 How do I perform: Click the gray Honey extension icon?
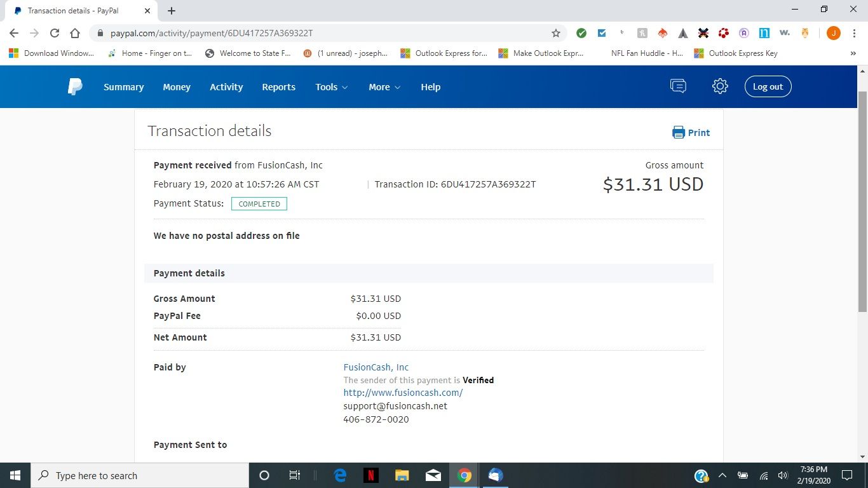tap(642, 33)
